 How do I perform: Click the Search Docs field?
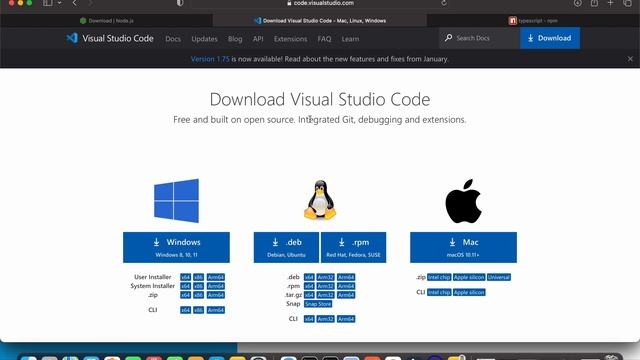coord(480,38)
